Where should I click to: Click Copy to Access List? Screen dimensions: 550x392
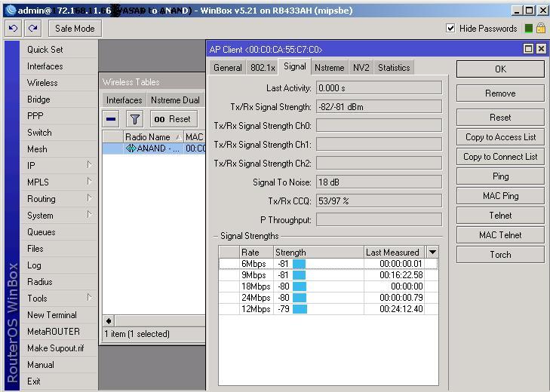500,137
